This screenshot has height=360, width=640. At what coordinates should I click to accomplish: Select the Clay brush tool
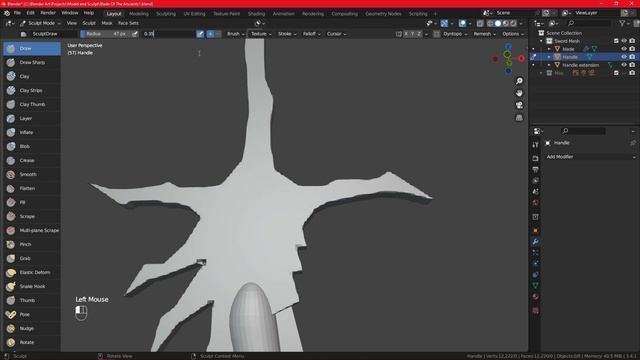point(32,76)
